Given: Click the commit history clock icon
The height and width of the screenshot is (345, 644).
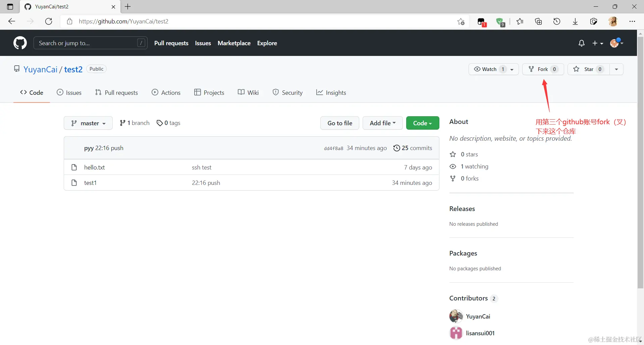Looking at the screenshot, I should pos(396,148).
